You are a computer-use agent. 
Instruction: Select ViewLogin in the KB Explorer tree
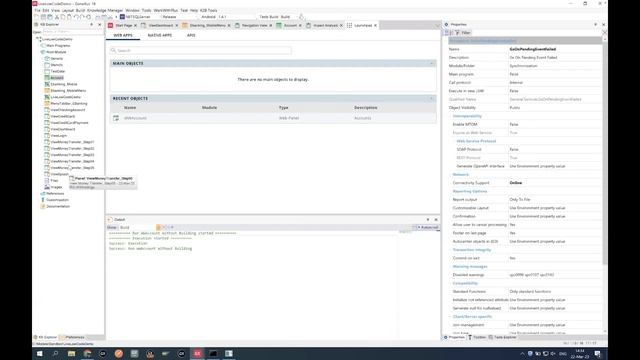(x=59, y=136)
